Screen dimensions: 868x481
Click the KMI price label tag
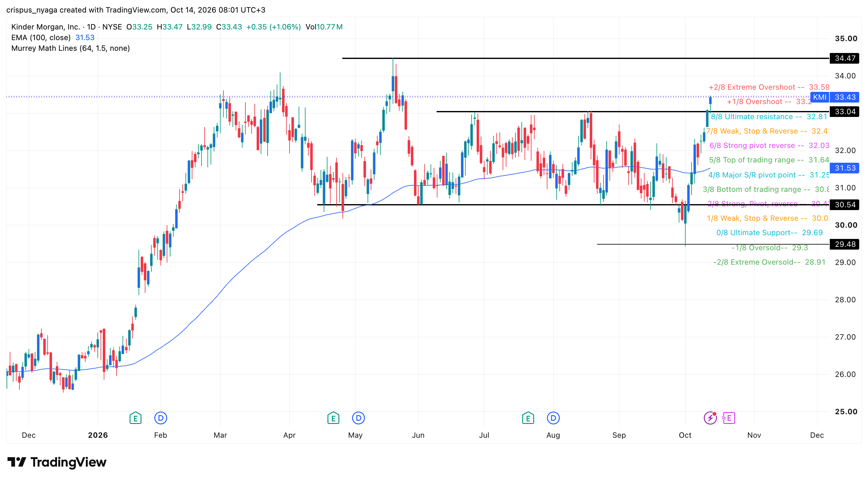click(x=819, y=97)
